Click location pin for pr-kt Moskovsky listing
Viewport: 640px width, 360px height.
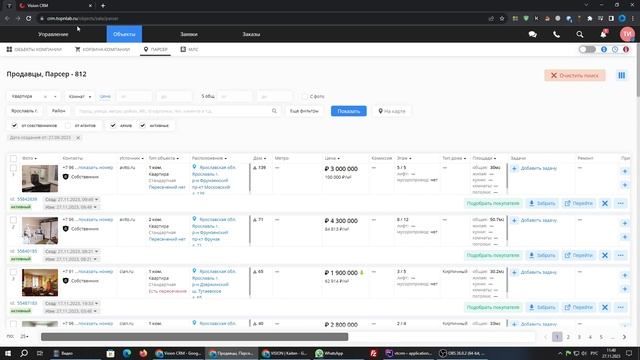pyautogui.click(x=194, y=167)
